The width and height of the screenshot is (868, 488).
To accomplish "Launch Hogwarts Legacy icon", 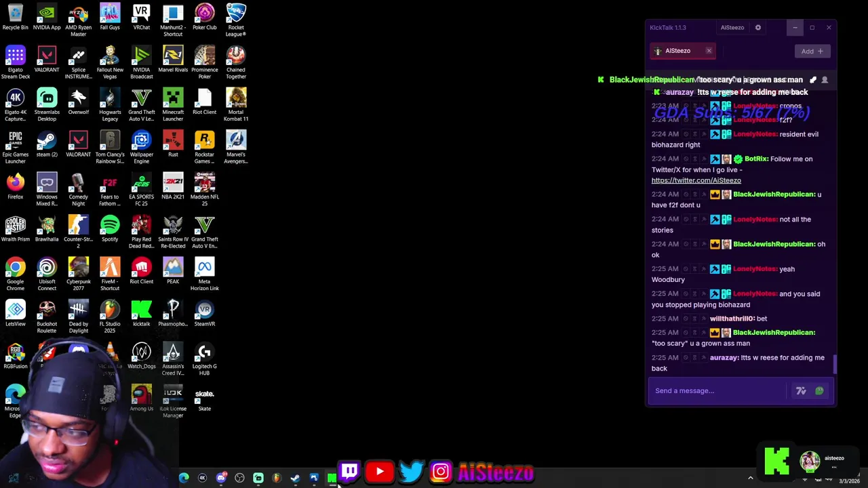I will pos(110,105).
